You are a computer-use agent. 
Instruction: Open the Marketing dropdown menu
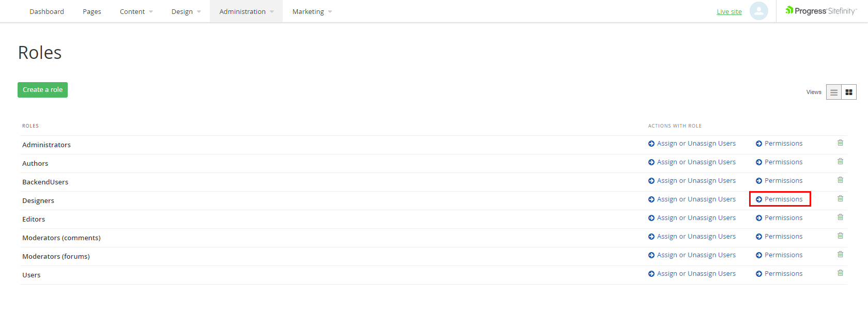point(312,11)
